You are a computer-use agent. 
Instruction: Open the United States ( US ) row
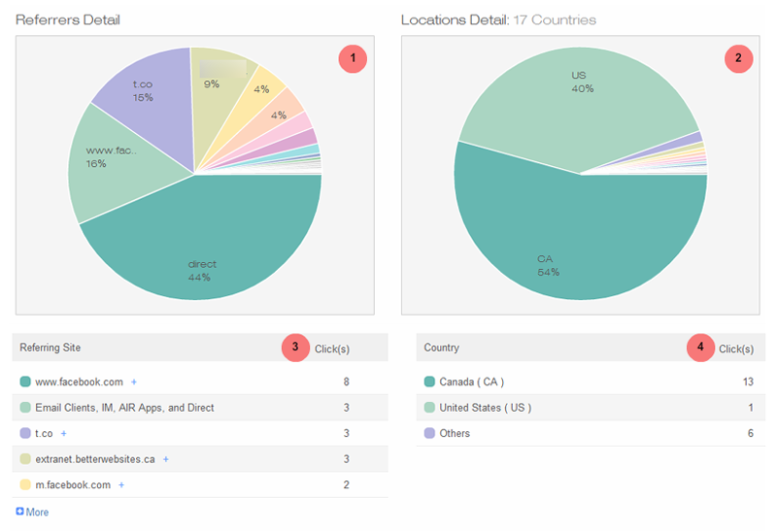point(488,408)
